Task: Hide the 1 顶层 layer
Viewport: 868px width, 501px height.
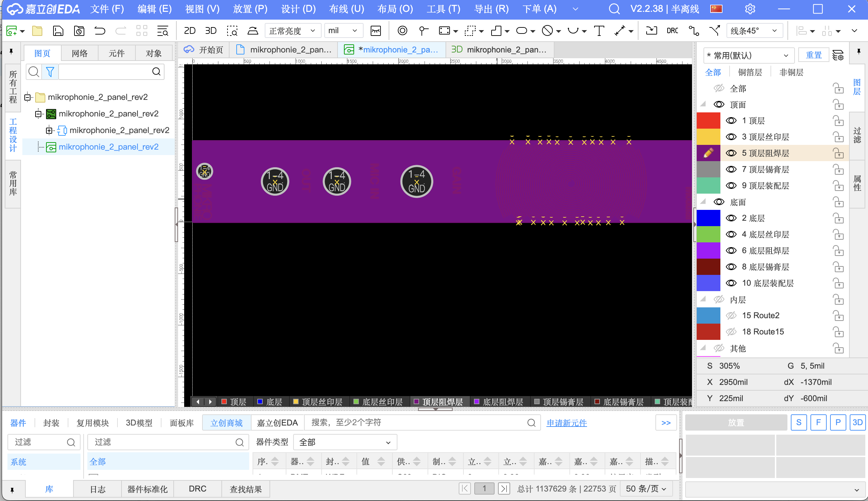Action: 731,121
